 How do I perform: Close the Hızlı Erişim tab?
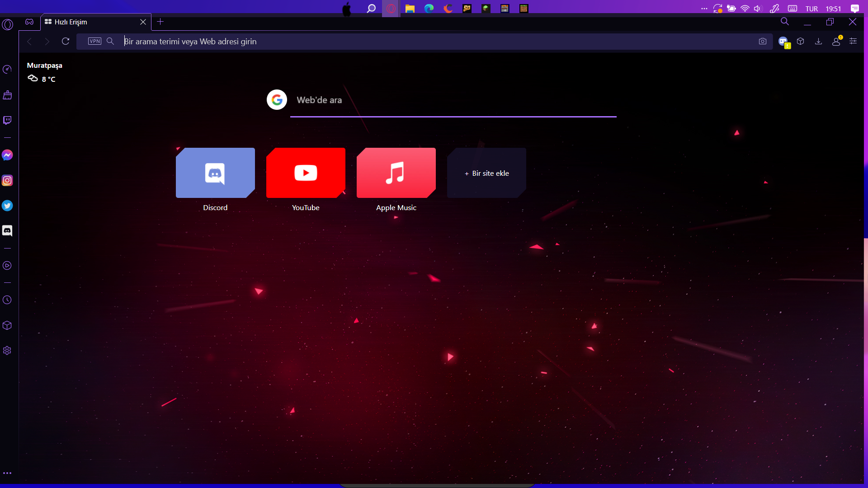pos(143,22)
